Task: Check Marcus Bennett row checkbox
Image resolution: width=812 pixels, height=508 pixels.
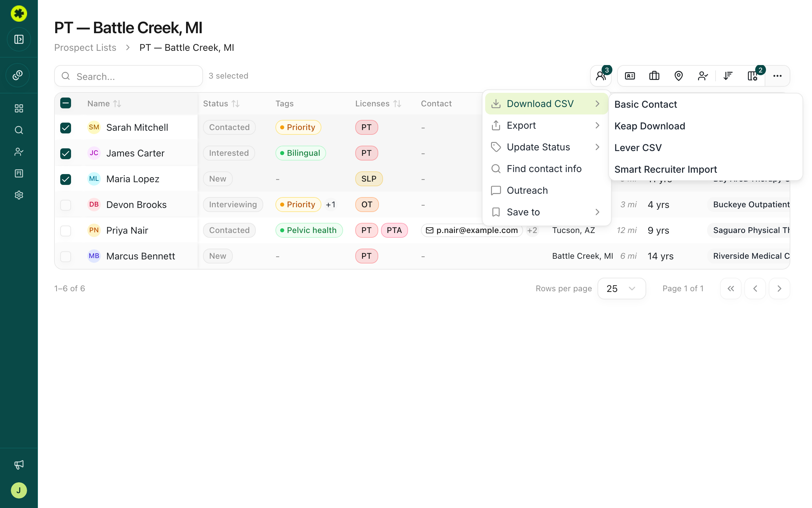Action: coord(66,256)
